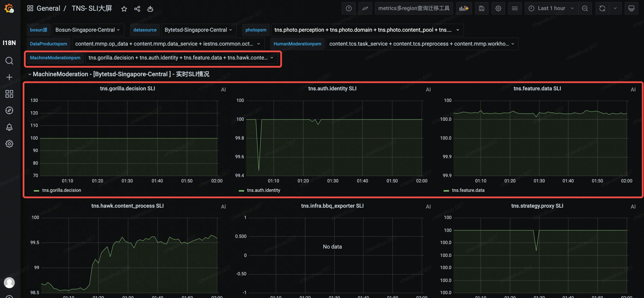Toggle tns.gorilla.decision legend series
The width and height of the screenshot is (644, 298).
pyautogui.click(x=61, y=190)
